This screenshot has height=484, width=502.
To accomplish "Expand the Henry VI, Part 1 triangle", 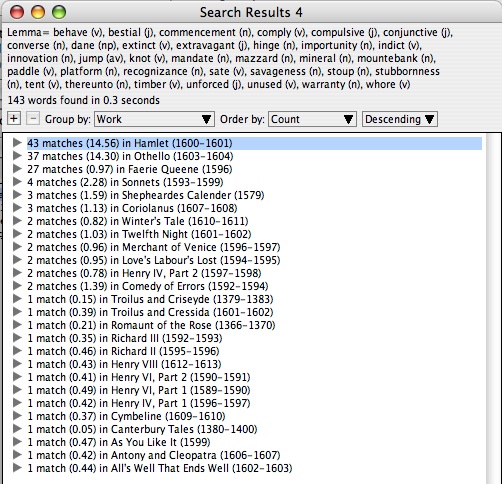I will (x=17, y=390).
